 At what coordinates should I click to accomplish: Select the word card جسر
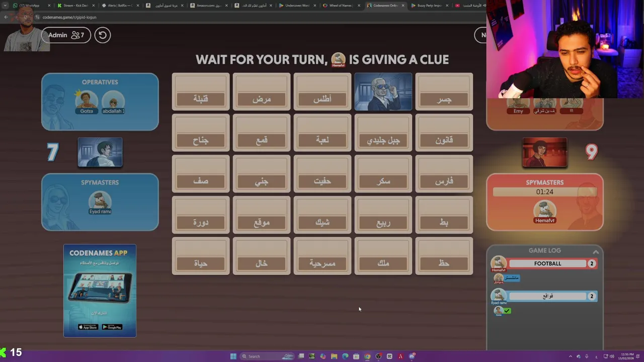click(444, 92)
